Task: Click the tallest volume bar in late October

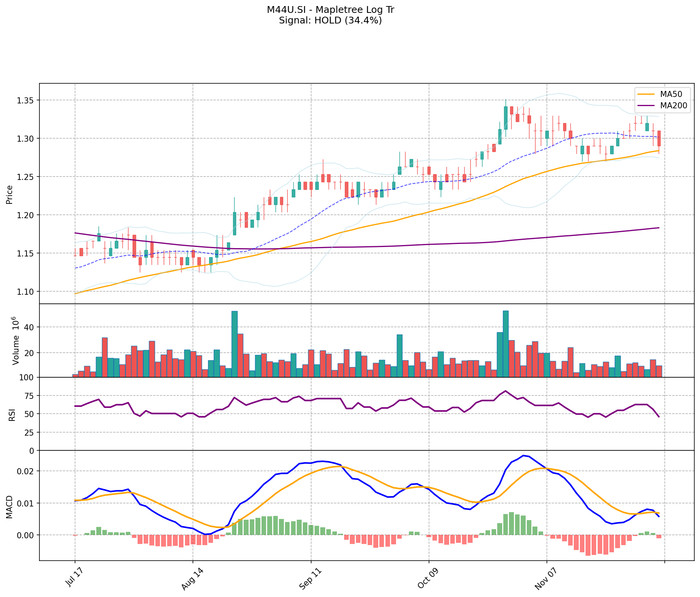Action: 506,344
